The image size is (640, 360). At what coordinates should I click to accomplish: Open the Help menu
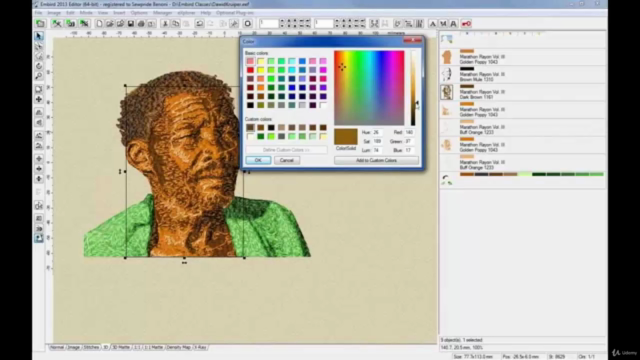pyautogui.click(x=205, y=13)
